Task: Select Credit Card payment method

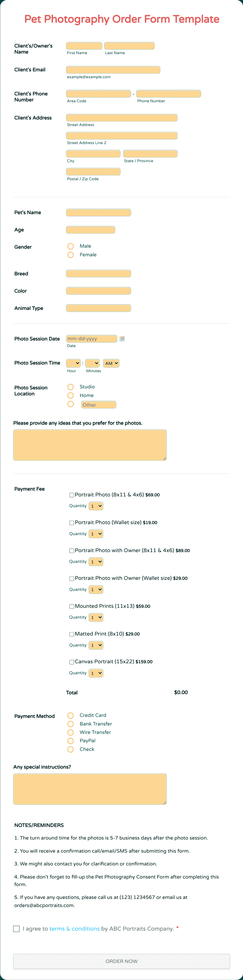Action: (71, 715)
